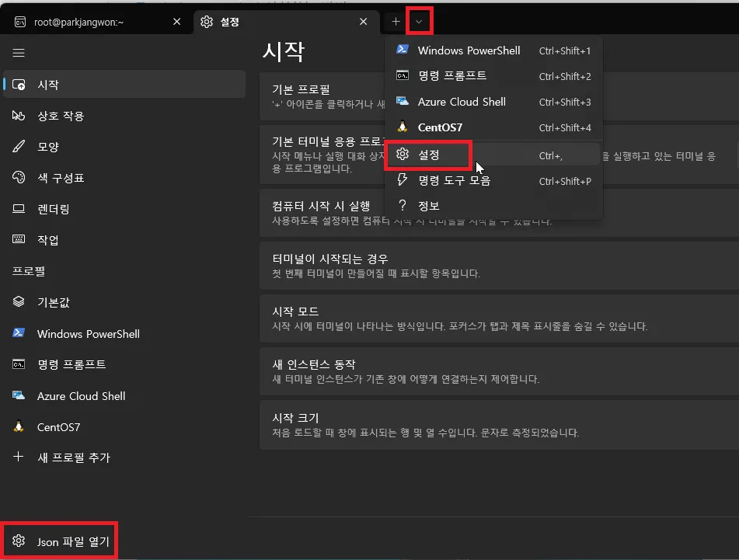Open a new tab with plus button
The width and height of the screenshot is (739, 560).
coord(396,22)
